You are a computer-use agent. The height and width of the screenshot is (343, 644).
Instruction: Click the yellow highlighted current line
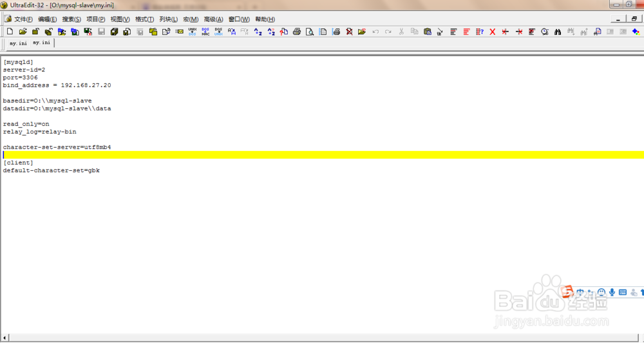coord(323,155)
